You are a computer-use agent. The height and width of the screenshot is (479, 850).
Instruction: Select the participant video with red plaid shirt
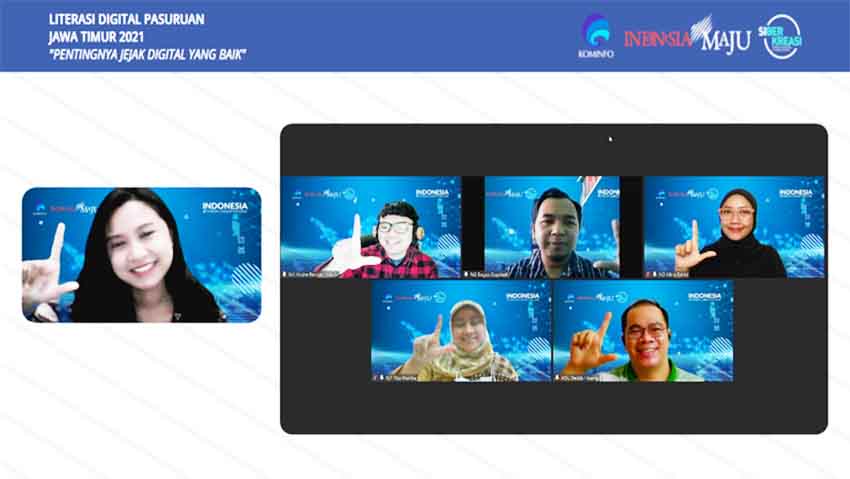point(371,227)
